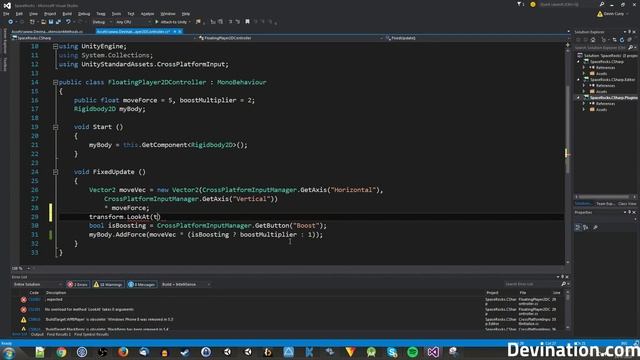Open the Debug configuration dropdown
This screenshot has width=640, height=360.
point(101,22)
